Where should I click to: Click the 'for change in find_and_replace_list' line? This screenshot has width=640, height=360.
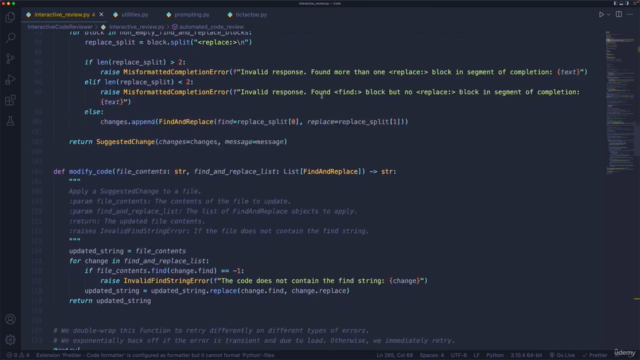[x=139, y=261]
